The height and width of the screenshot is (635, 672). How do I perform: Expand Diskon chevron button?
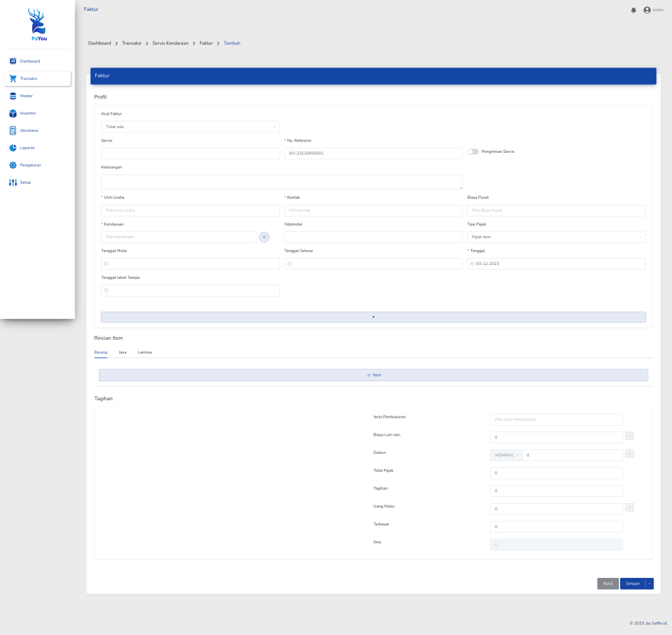pyautogui.click(x=629, y=454)
